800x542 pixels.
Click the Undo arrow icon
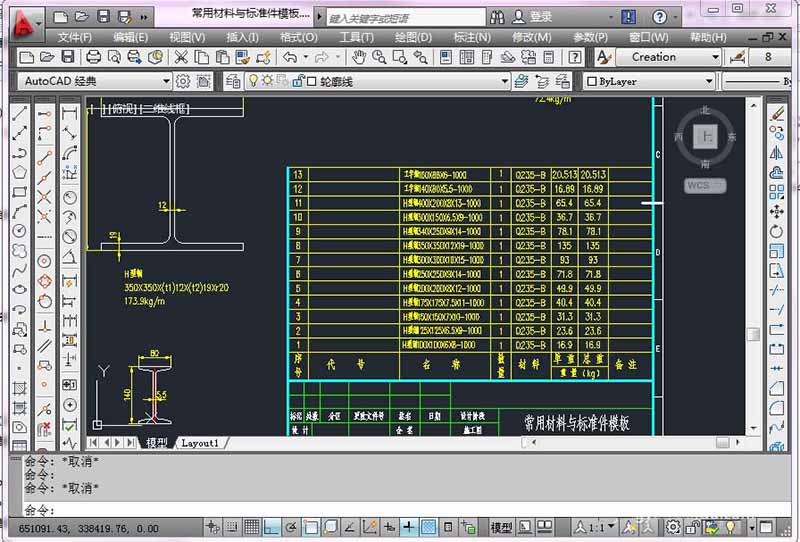tap(289, 57)
